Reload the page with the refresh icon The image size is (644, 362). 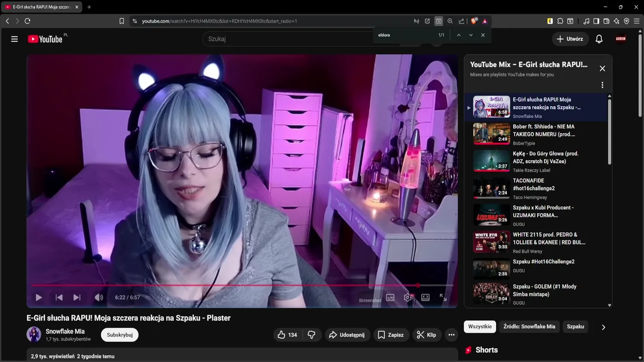(27, 21)
